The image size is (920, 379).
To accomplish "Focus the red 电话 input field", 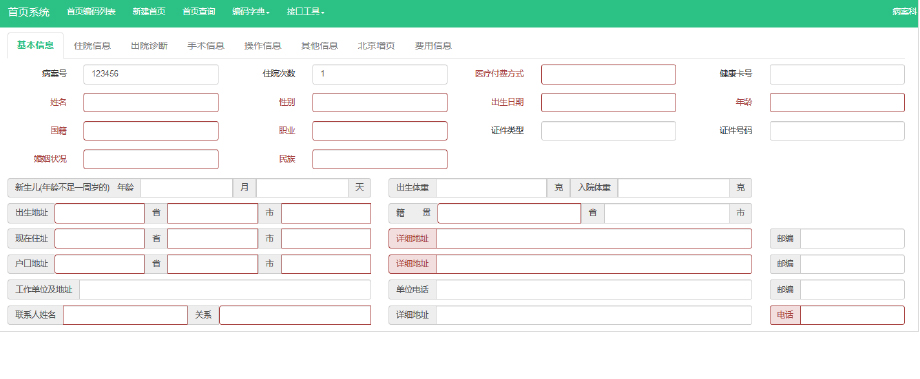I will point(853,315).
